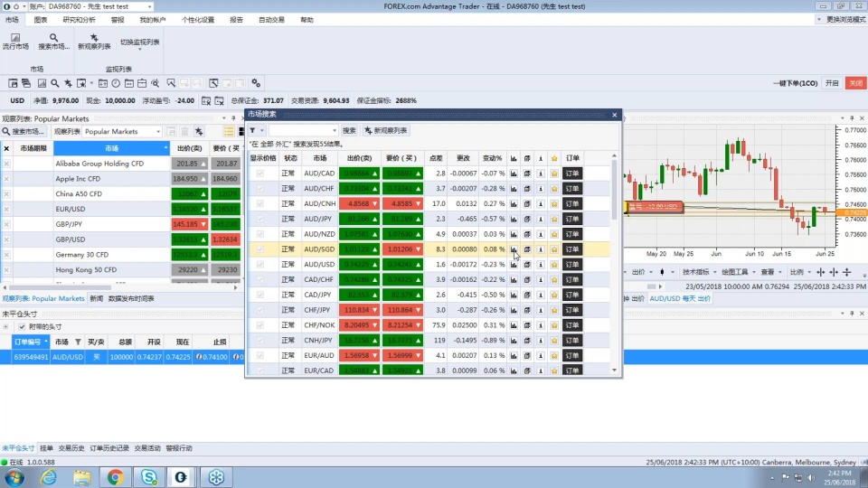
Task: Toggle show-price checkbox for AUD/SGD row
Action: tap(260, 249)
